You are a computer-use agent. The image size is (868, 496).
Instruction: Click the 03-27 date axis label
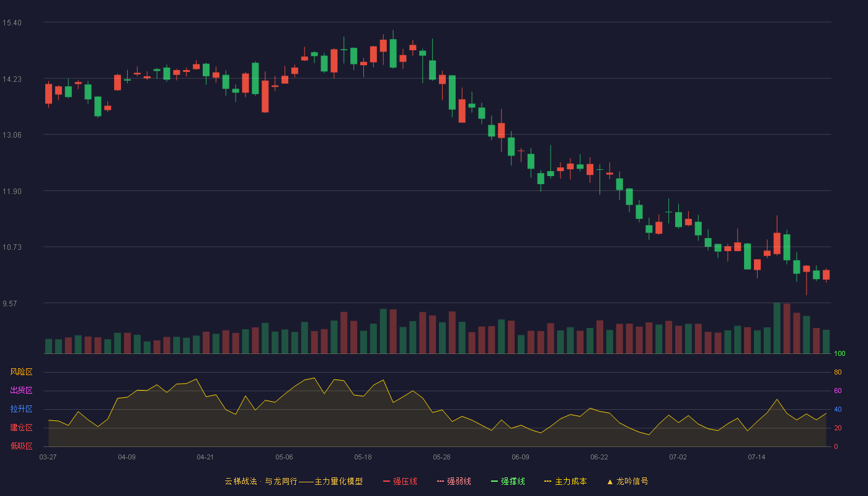pyautogui.click(x=48, y=457)
